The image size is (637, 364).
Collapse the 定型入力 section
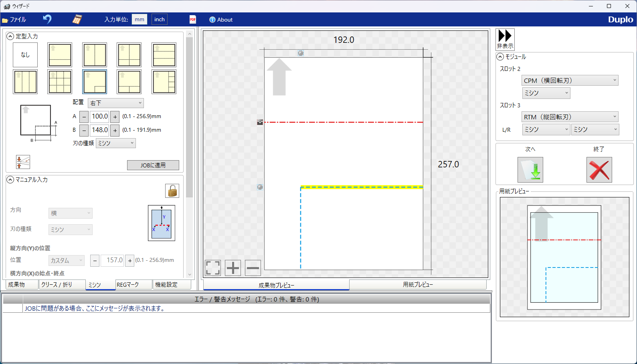[10, 36]
